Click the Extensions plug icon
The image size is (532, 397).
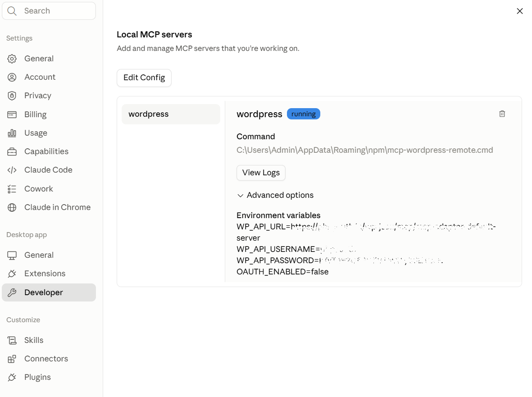[x=12, y=274]
